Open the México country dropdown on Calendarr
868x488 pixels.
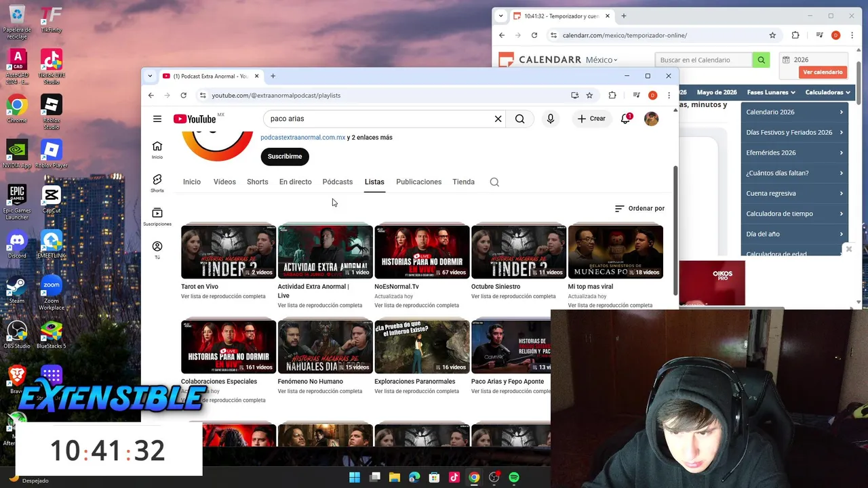[x=601, y=60]
